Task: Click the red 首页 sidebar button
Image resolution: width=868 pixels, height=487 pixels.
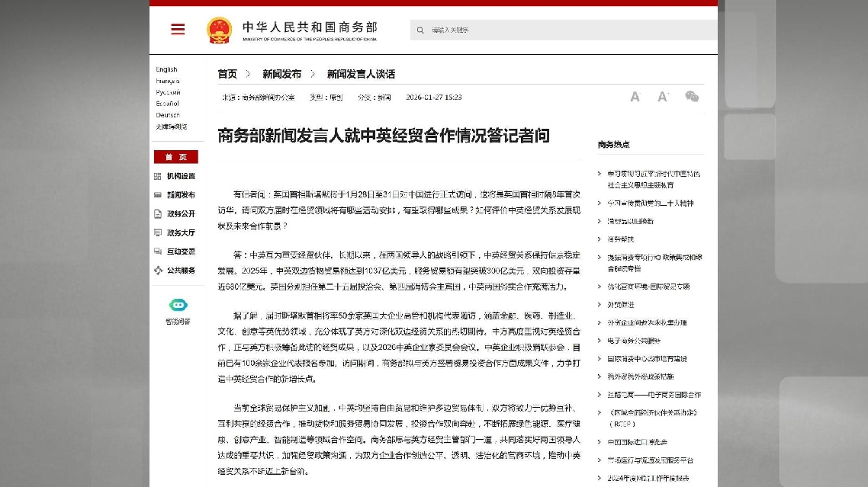Action: pos(176,157)
